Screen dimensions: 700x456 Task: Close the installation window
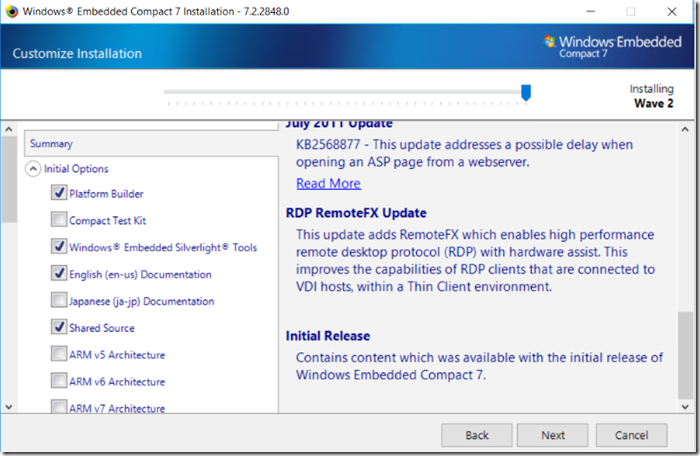pos(672,12)
